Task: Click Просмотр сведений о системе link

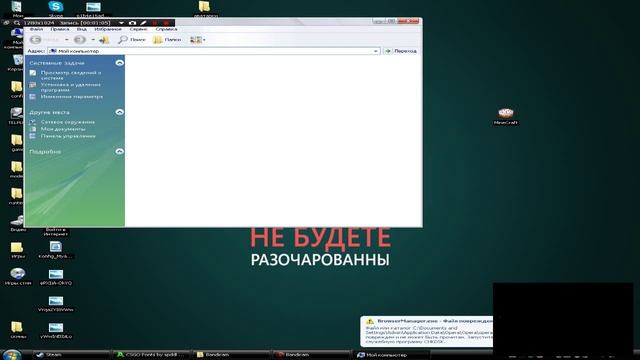Action: pyautogui.click(x=71, y=75)
